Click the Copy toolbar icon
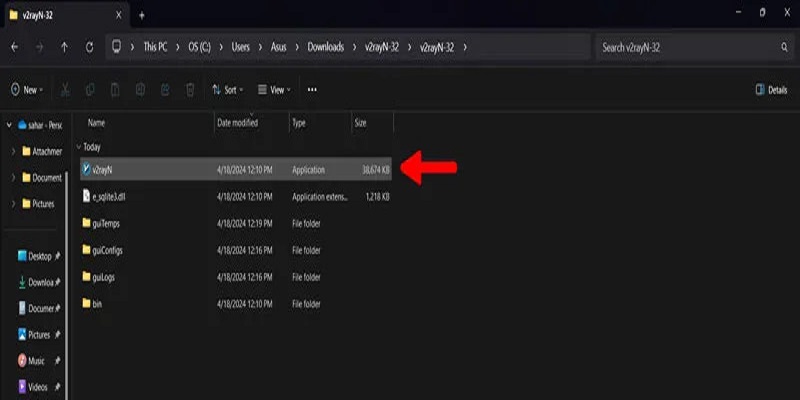Image resolution: width=800 pixels, height=400 pixels. tap(90, 90)
